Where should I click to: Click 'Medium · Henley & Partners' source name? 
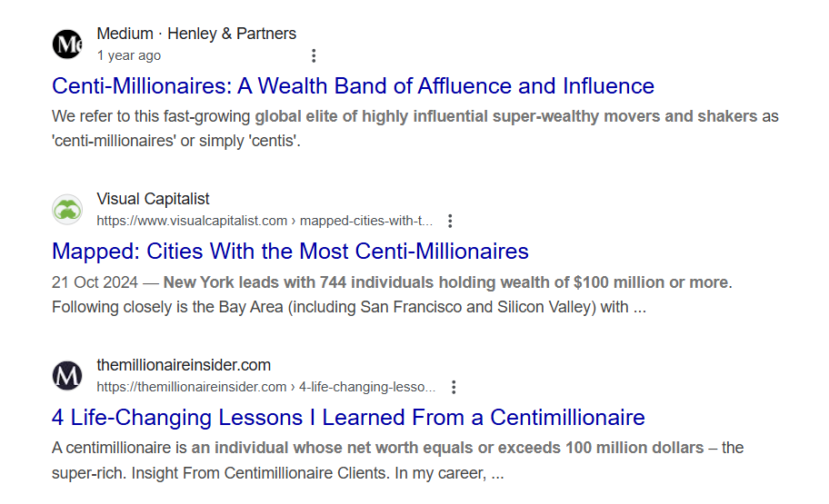(196, 34)
